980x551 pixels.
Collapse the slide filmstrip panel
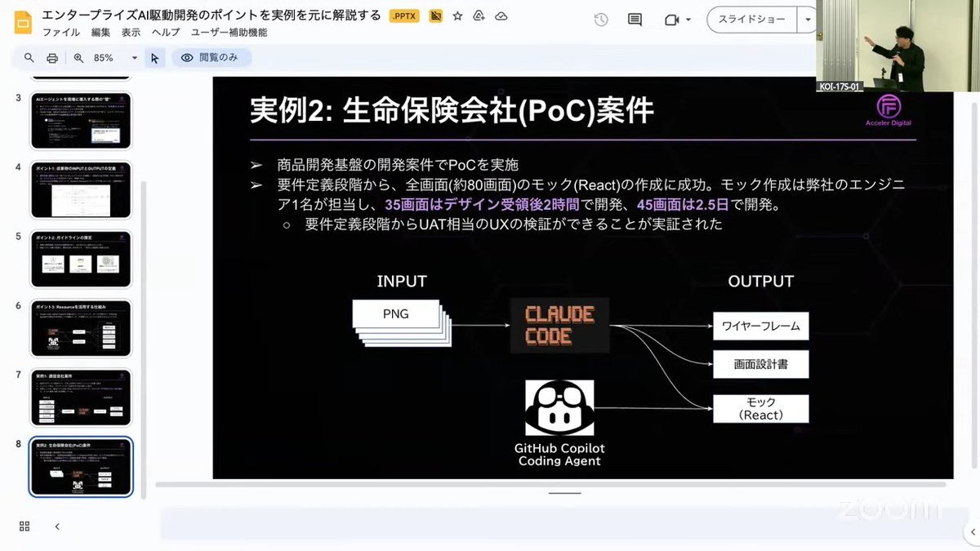coord(57,527)
